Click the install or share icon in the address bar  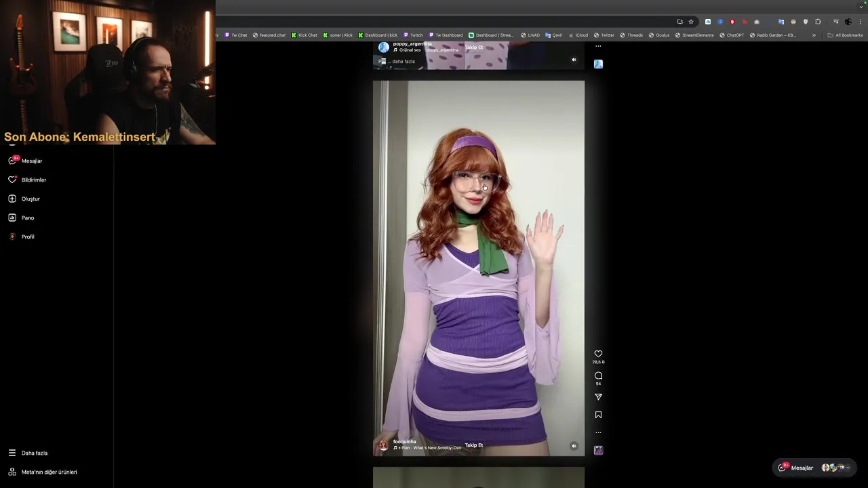(679, 22)
